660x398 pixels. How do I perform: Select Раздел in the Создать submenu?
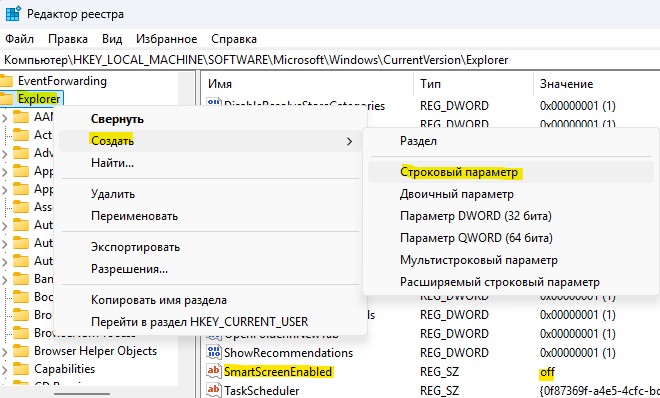point(511,141)
